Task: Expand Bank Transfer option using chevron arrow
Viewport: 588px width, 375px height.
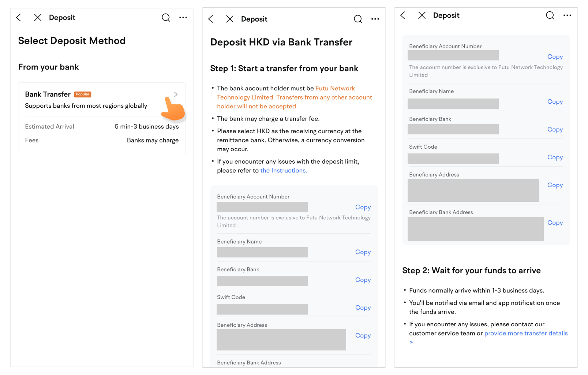Action: tap(176, 94)
